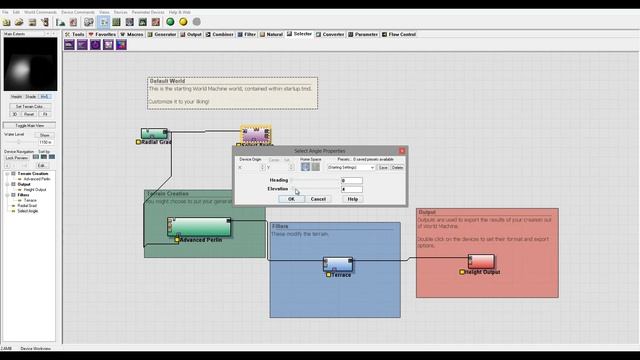Open the Device Commands menu
This screenshot has height=360, width=640.
click(x=78, y=12)
